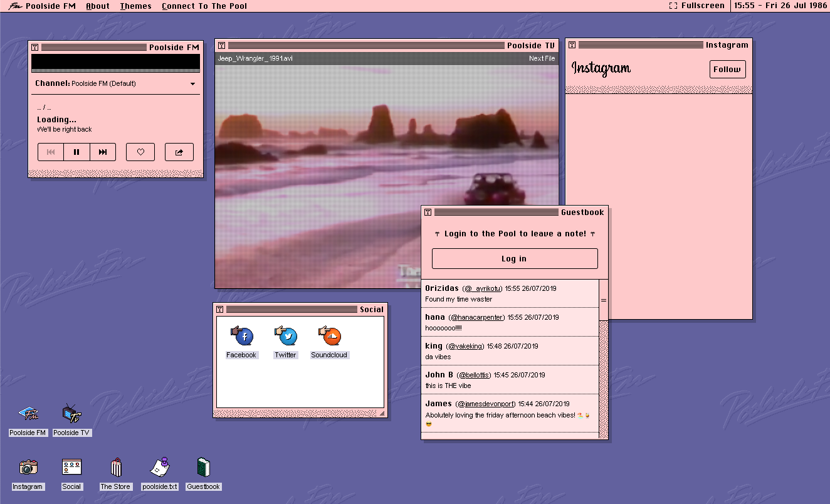This screenshot has height=504, width=830.
Task: Open The Store desktop icon
Action: [x=115, y=474]
